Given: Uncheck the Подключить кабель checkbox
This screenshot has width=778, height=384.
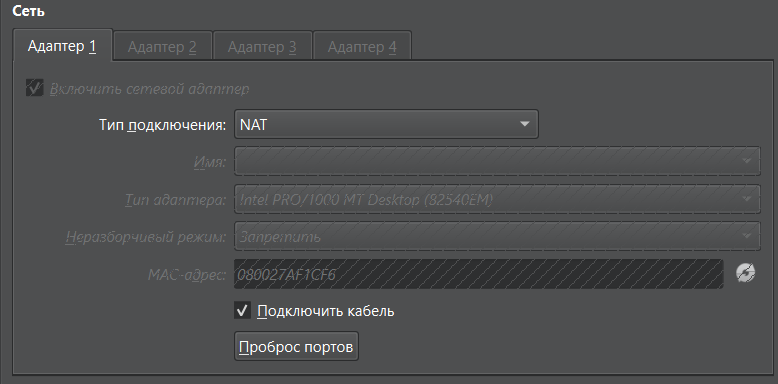Looking at the screenshot, I should point(242,311).
